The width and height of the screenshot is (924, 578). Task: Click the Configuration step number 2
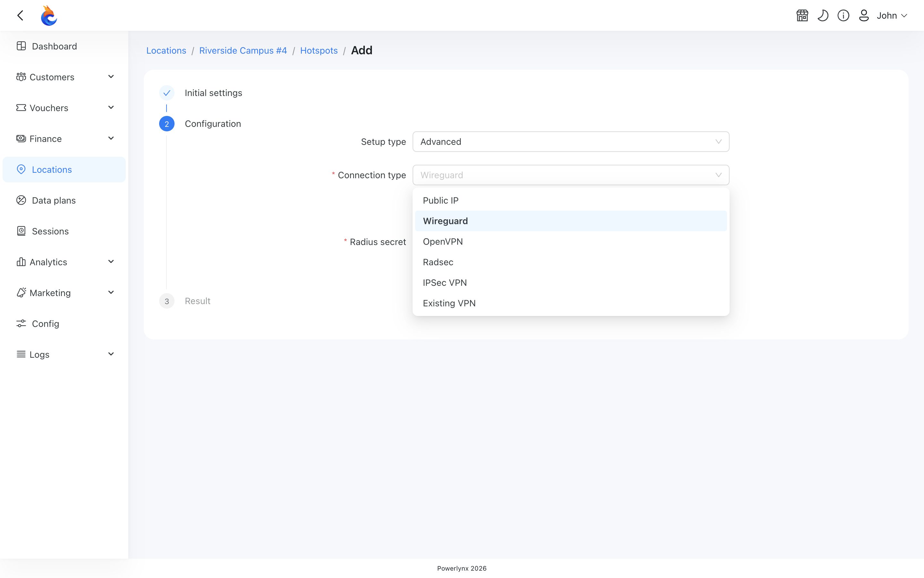pyautogui.click(x=167, y=124)
